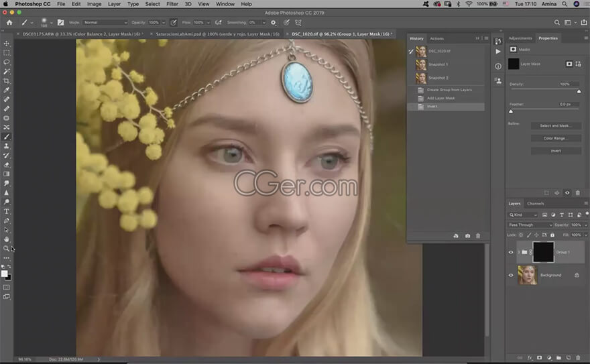The image size is (590, 364).
Task: Open the Image menu
Action: click(94, 4)
